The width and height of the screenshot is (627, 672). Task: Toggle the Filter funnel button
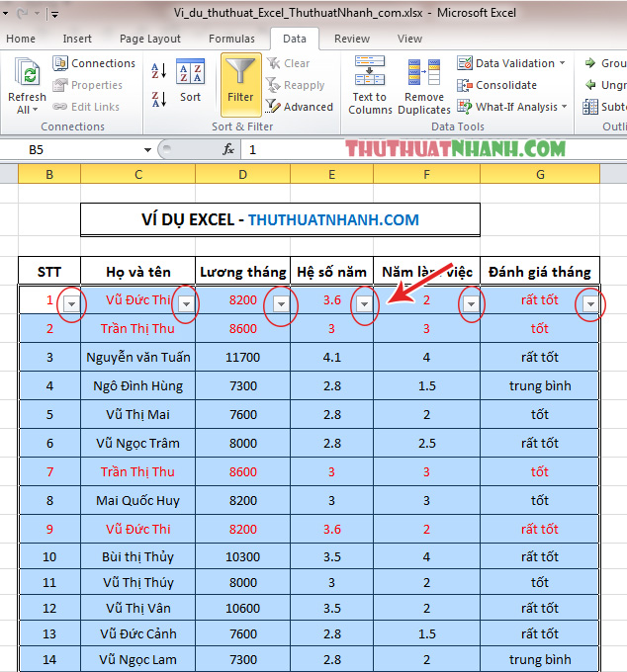click(x=240, y=84)
